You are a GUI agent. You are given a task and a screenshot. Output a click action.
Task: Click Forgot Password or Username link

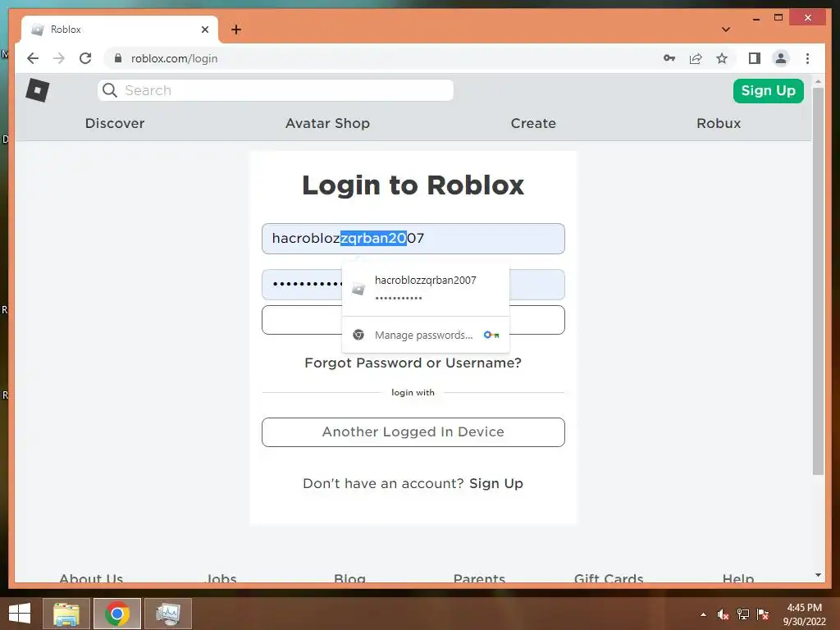pyautogui.click(x=413, y=363)
